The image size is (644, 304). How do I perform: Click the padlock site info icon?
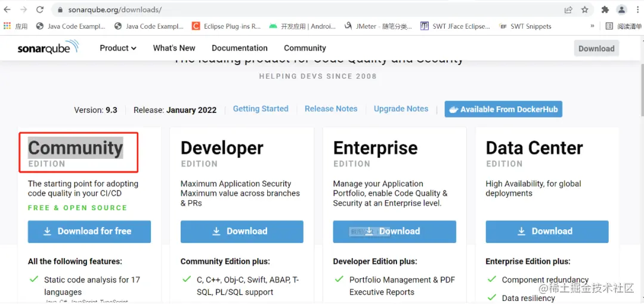[60, 10]
